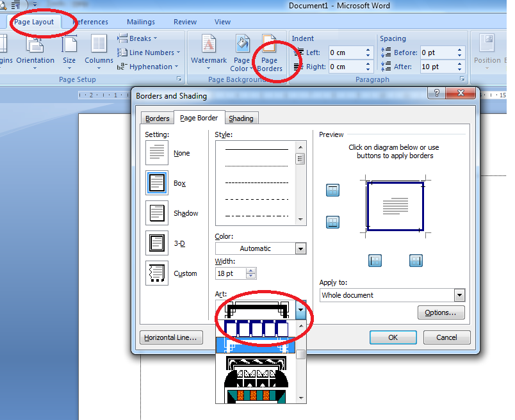Viewport: 515px width, 420px height.
Task: Click the Spacing Before field
Action: click(438, 52)
